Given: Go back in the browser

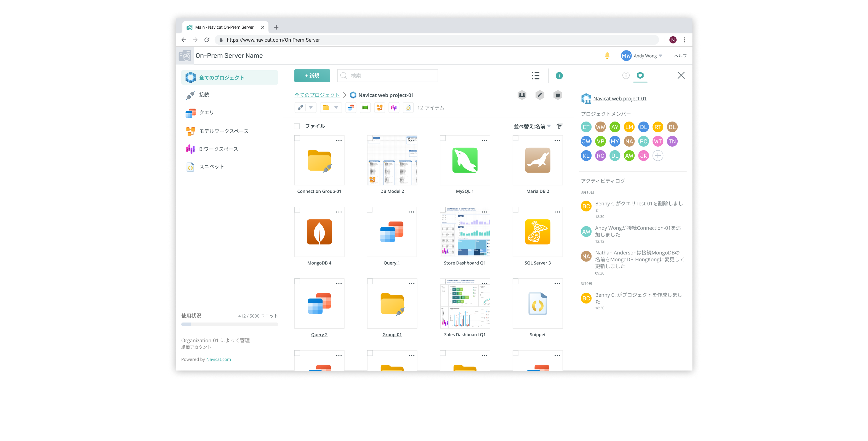Looking at the screenshot, I should tap(184, 40).
